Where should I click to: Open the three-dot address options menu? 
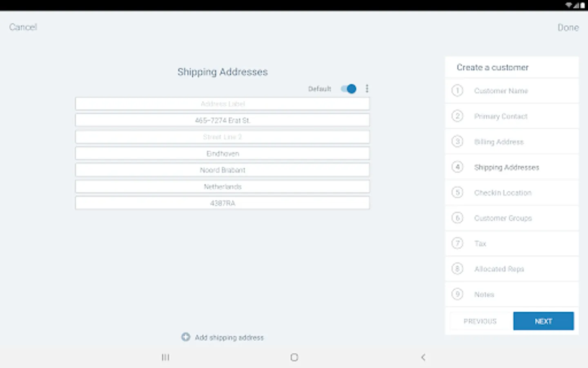tap(367, 88)
